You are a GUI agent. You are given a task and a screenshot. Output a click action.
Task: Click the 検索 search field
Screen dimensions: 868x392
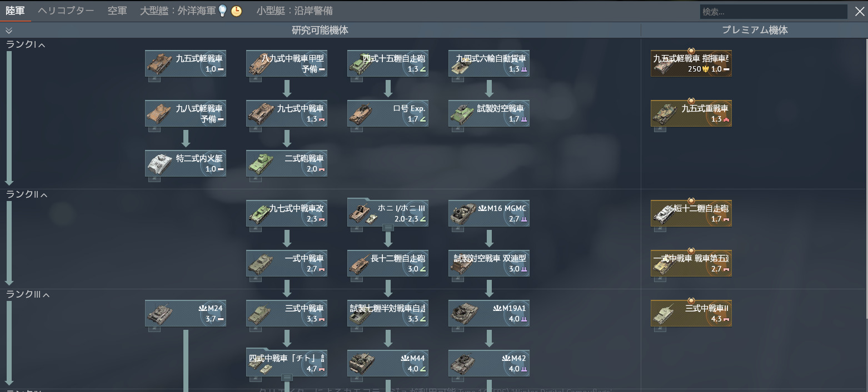click(x=773, y=12)
